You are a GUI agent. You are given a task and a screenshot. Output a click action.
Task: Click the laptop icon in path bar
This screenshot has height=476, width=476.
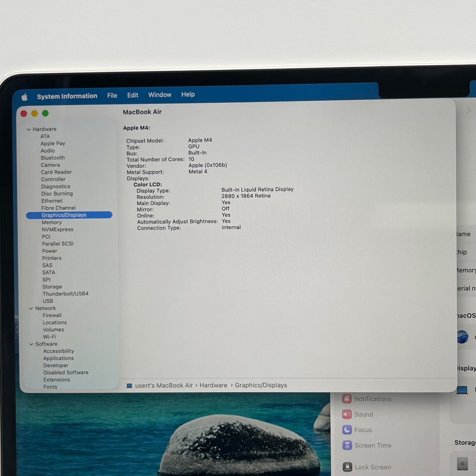click(129, 386)
